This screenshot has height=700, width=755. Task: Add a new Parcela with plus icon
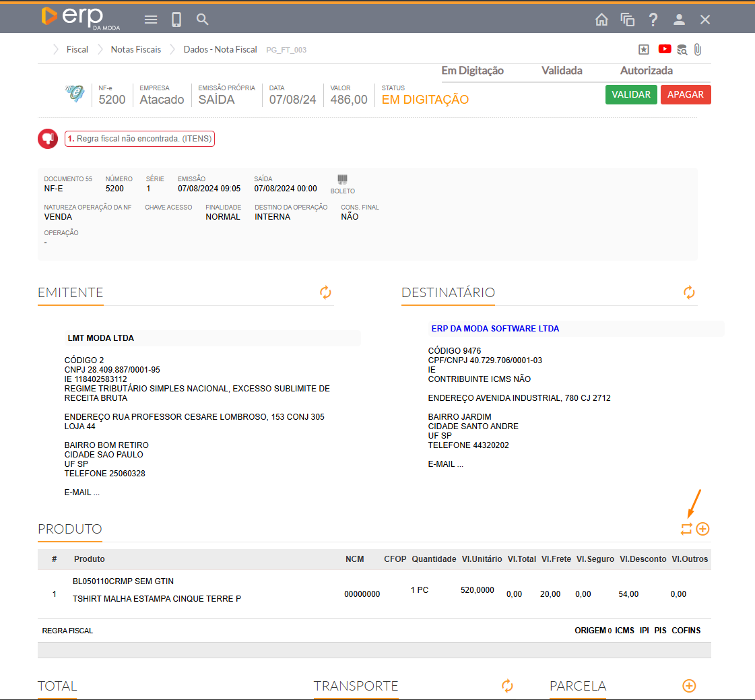click(x=689, y=686)
